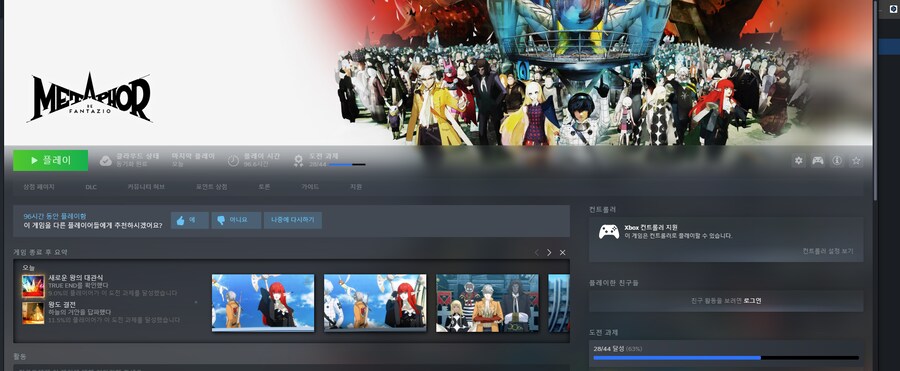Click 96시간 동안 플레이함 text
Image resolution: width=900 pixels, height=371 pixels.
(x=55, y=217)
